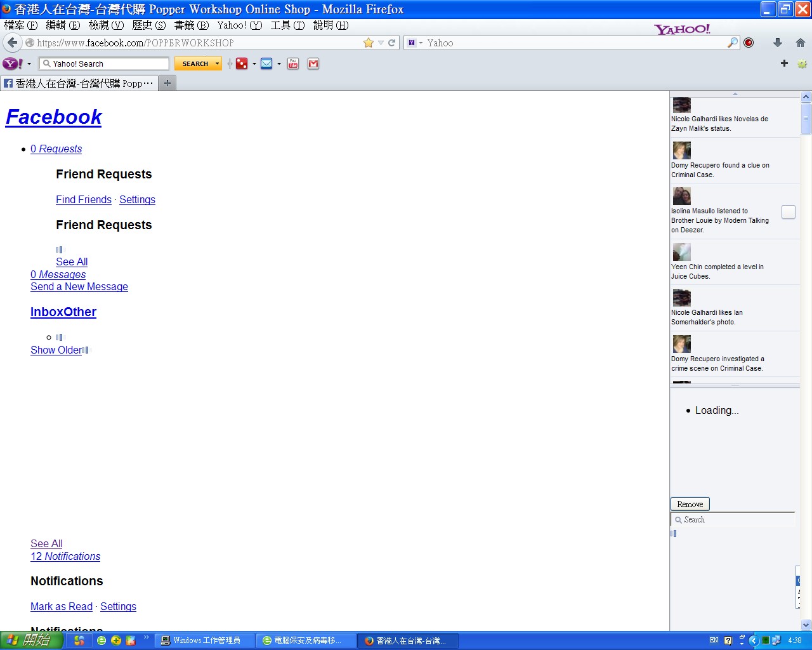Viewport: 812px width, 650px height.
Task: Expand the Yahoo mail icon dropdown arrow
Action: coord(279,64)
